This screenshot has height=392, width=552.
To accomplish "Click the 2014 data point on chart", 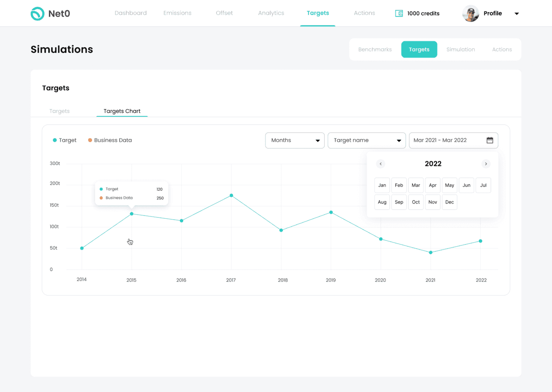I will [82, 248].
